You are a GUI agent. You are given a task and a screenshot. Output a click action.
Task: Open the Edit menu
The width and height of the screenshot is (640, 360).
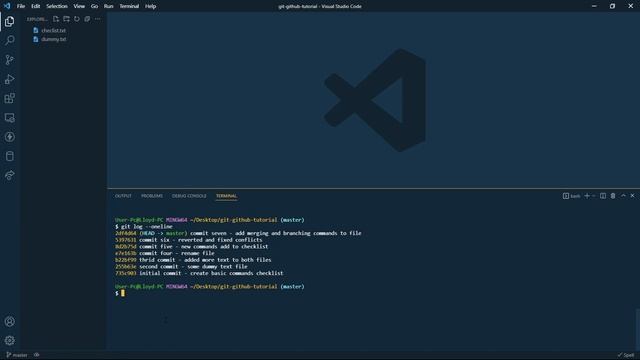click(x=36, y=6)
